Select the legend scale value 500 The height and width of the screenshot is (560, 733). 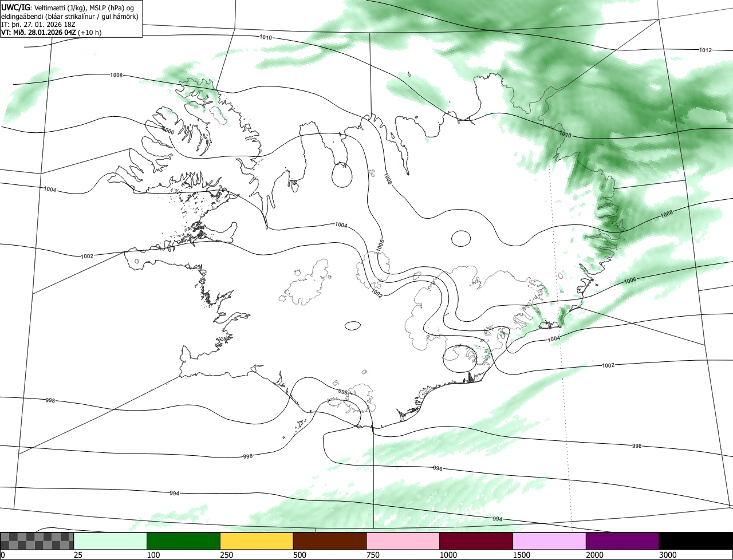point(299,555)
